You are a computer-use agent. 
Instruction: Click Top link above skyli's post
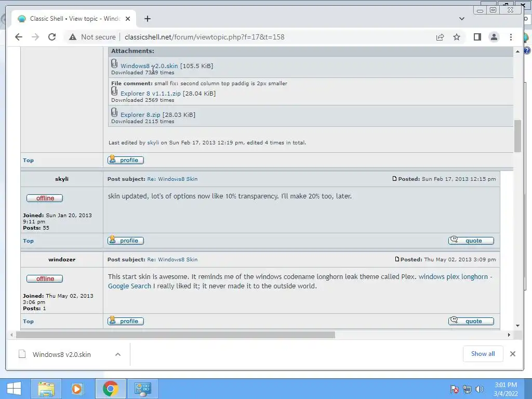tap(28, 160)
